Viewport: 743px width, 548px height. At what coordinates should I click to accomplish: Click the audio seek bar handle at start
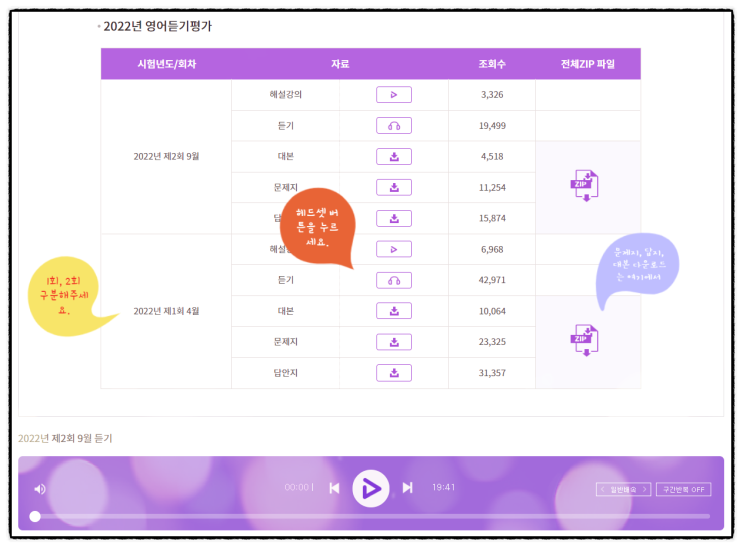click(35, 516)
